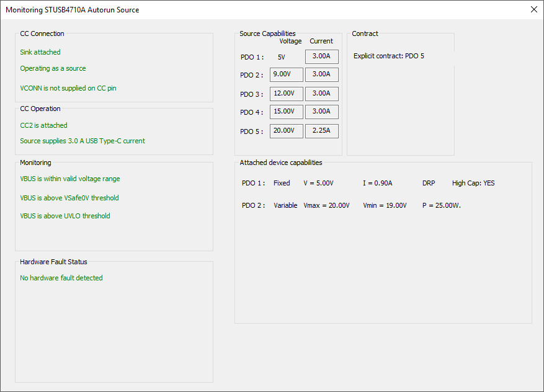Click the fixed '5V' voltage of PDO 1
The image size is (544, 392).
point(282,57)
